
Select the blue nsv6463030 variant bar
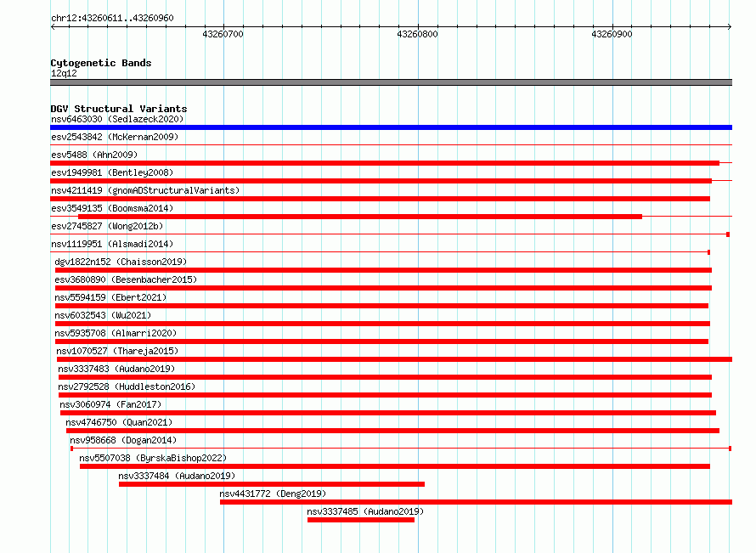pos(391,127)
